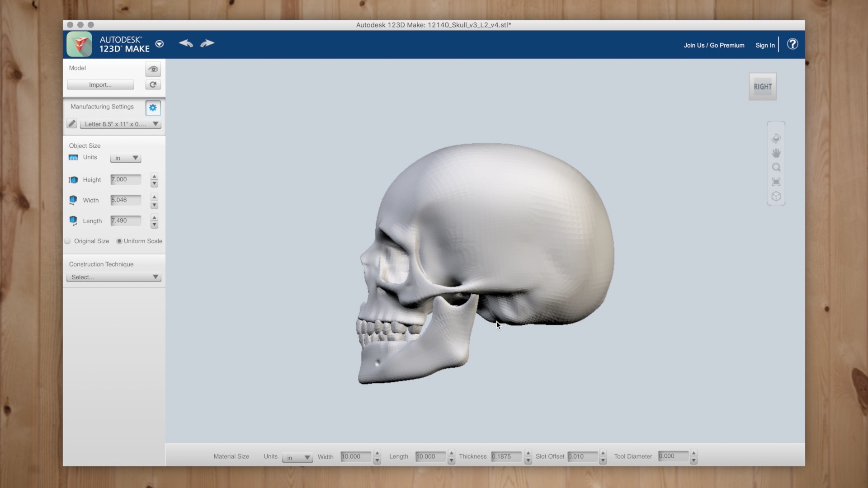This screenshot has height=488, width=868.
Task: Open the help question mark icon
Action: pos(792,44)
